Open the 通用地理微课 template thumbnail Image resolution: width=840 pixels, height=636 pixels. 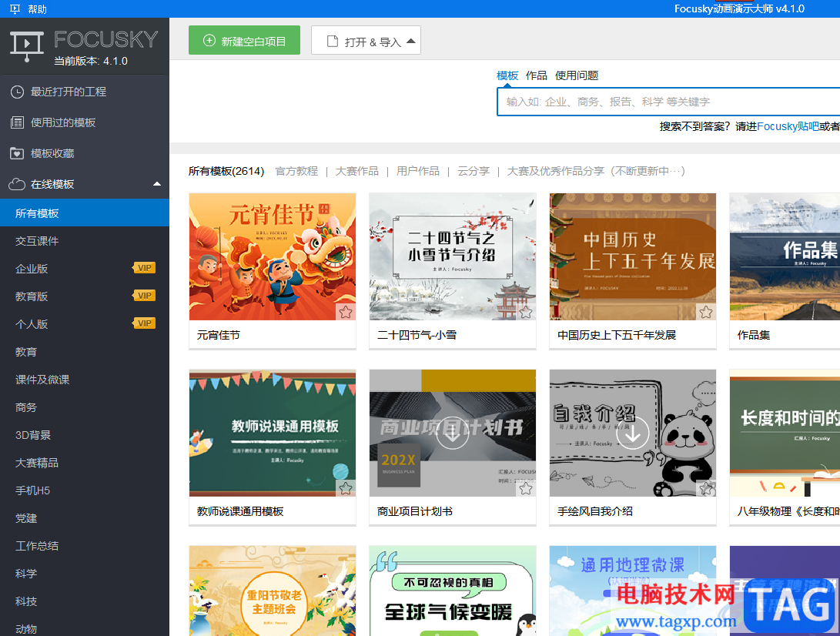(x=633, y=591)
